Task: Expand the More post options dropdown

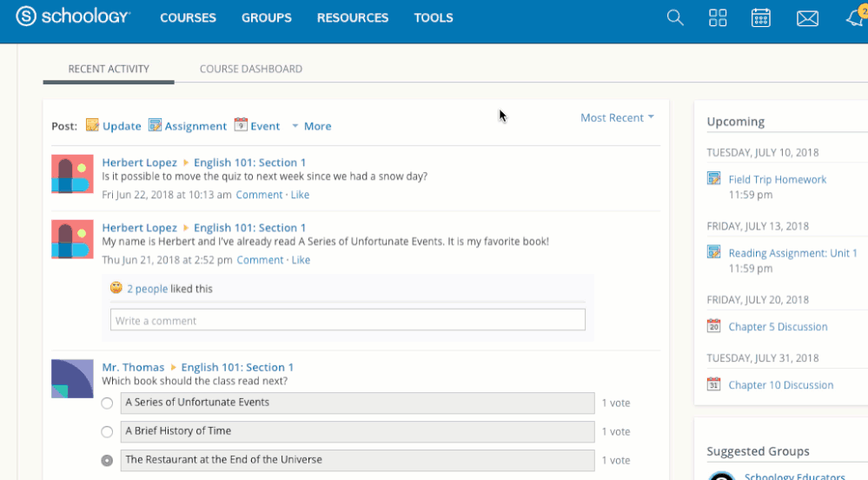Action: click(x=312, y=126)
